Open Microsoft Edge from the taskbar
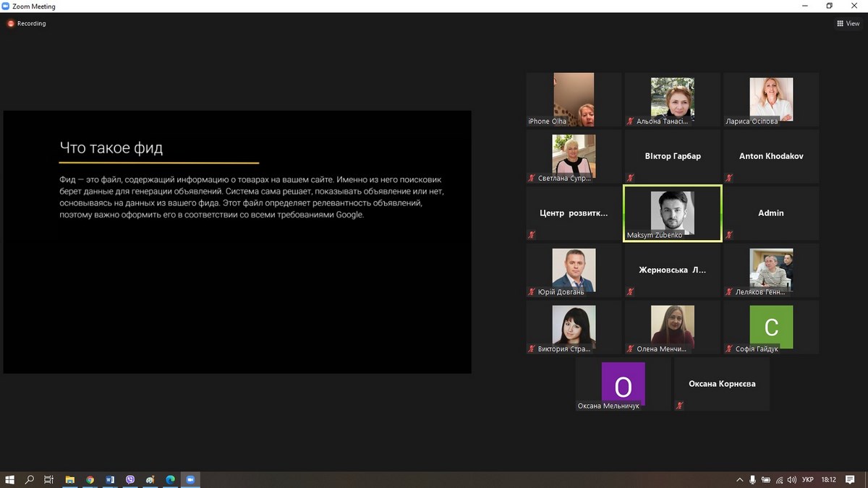 pyautogui.click(x=171, y=479)
